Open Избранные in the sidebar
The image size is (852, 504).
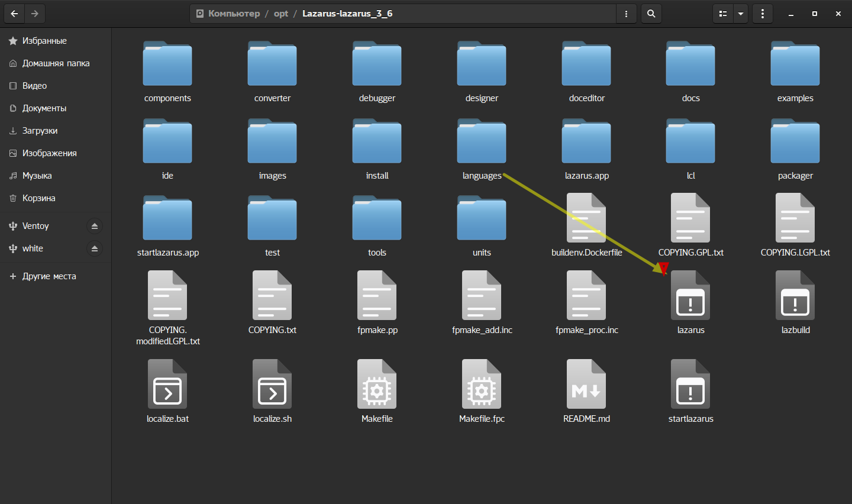coord(56,41)
